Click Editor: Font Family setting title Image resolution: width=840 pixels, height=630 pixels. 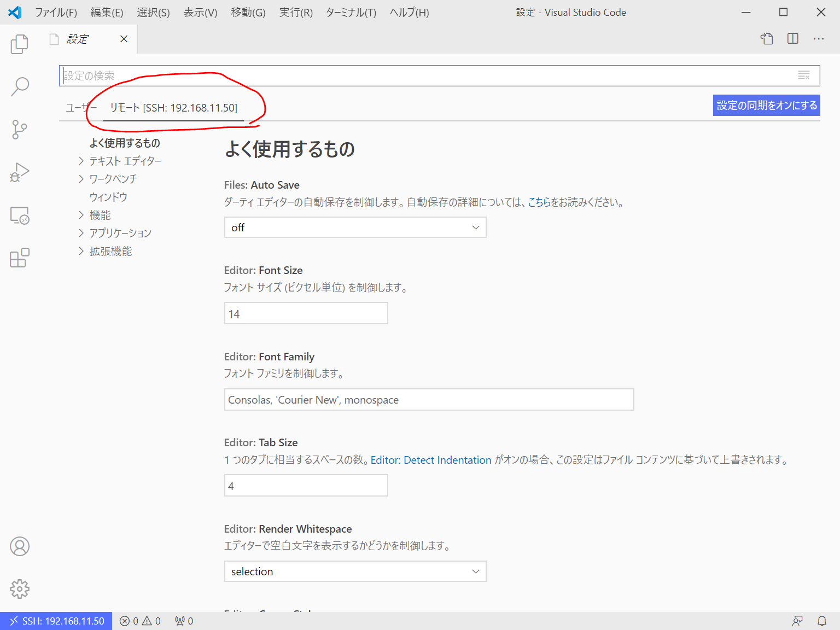point(269,357)
